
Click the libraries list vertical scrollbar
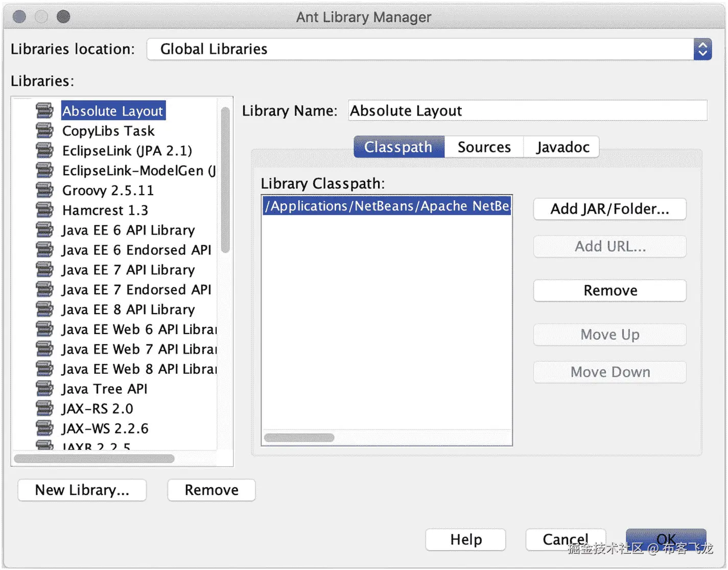click(225, 180)
